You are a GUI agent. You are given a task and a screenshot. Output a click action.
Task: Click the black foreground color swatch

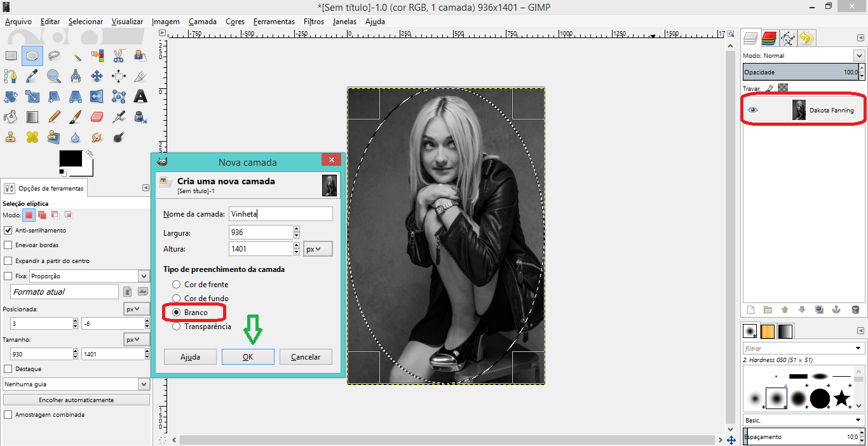click(70, 159)
